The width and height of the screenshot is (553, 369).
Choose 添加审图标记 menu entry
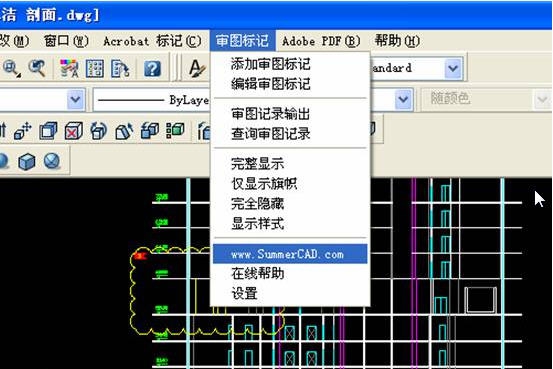point(290,64)
